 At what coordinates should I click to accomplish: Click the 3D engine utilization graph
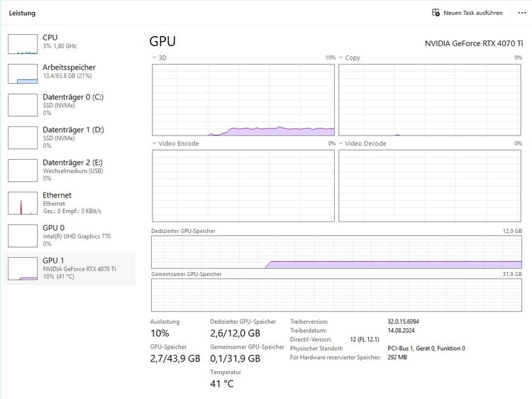click(243, 99)
